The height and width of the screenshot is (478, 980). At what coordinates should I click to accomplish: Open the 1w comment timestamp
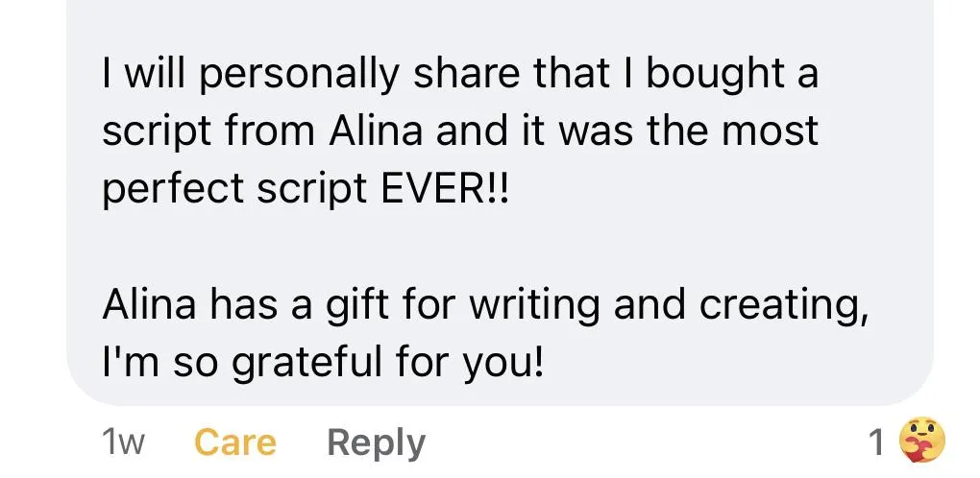122,442
